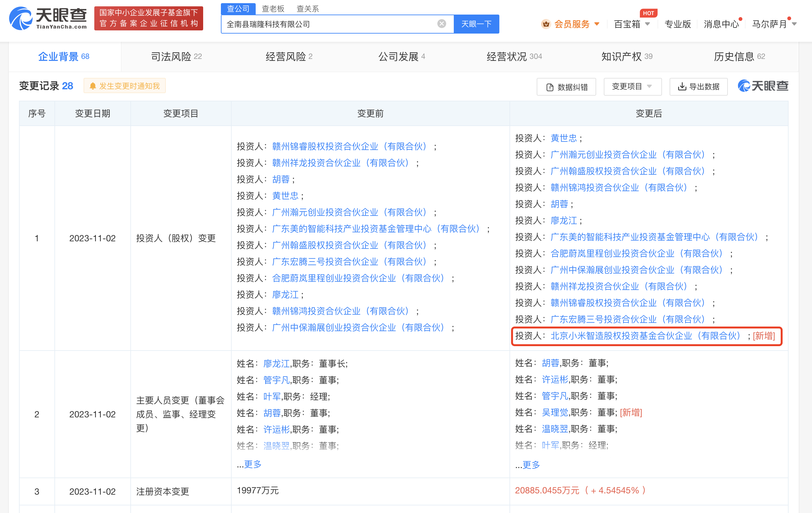The height and width of the screenshot is (513, 812).
Task: Open 赣州祥龙投资合伙企业 in 变更前 column
Action: pos(341,163)
